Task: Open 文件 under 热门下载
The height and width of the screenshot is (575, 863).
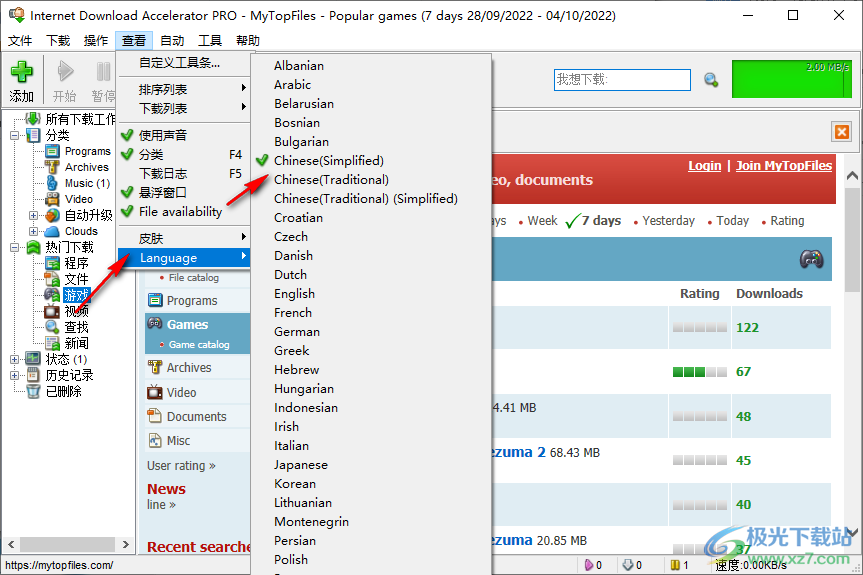Action: pos(76,279)
